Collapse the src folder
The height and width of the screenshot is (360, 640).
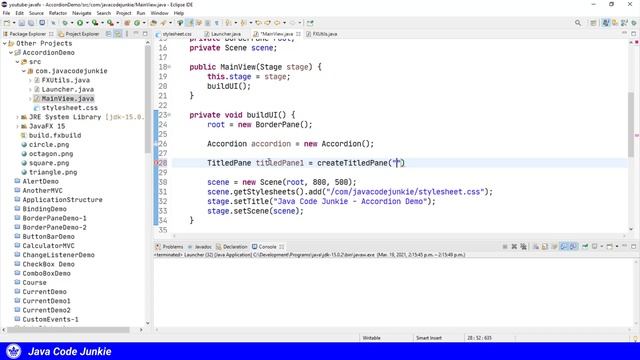[18, 62]
